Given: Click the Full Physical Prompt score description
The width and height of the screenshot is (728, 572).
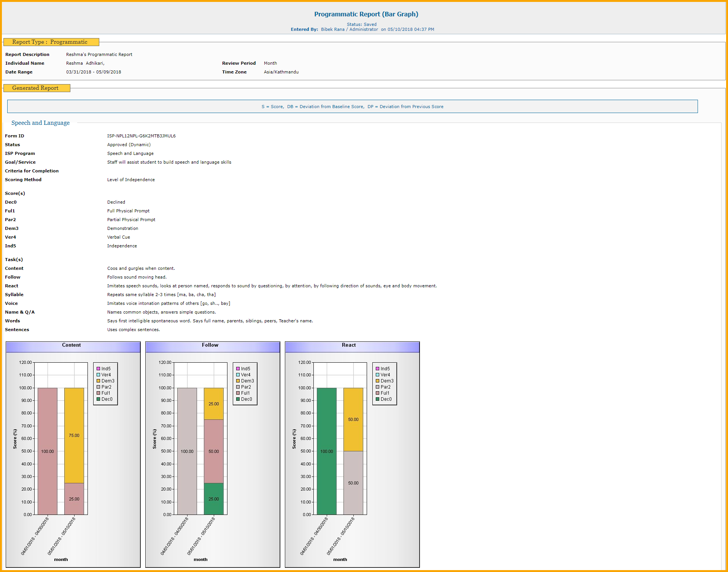Looking at the screenshot, I should point(128,211).
